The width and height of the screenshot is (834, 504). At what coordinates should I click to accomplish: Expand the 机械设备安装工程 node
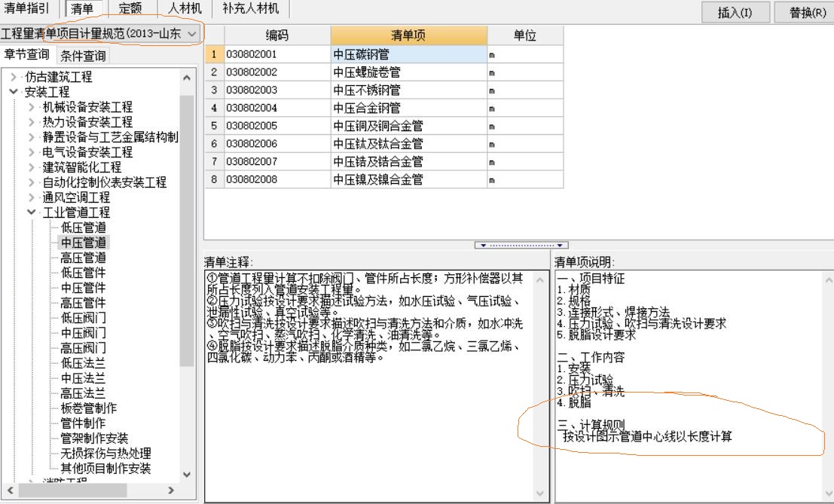pos(32,107)
